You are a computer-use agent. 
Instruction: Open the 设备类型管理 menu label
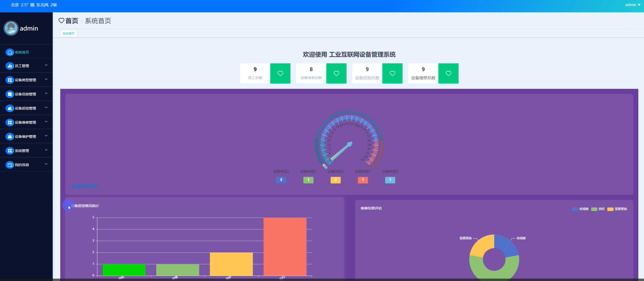pyautogui.click(x=26, y=80)
